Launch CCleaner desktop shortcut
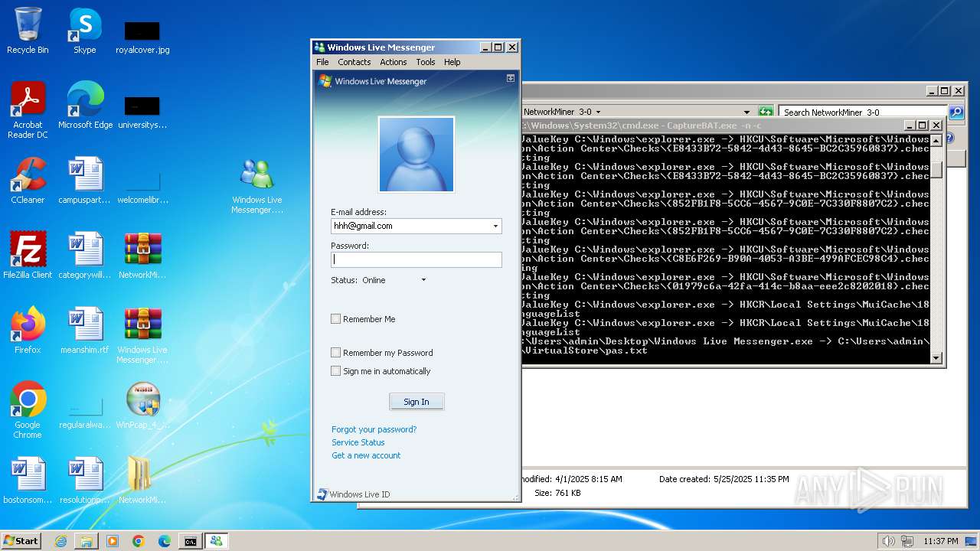This screenshot has height=551, width=980. (x=28, y=181)
